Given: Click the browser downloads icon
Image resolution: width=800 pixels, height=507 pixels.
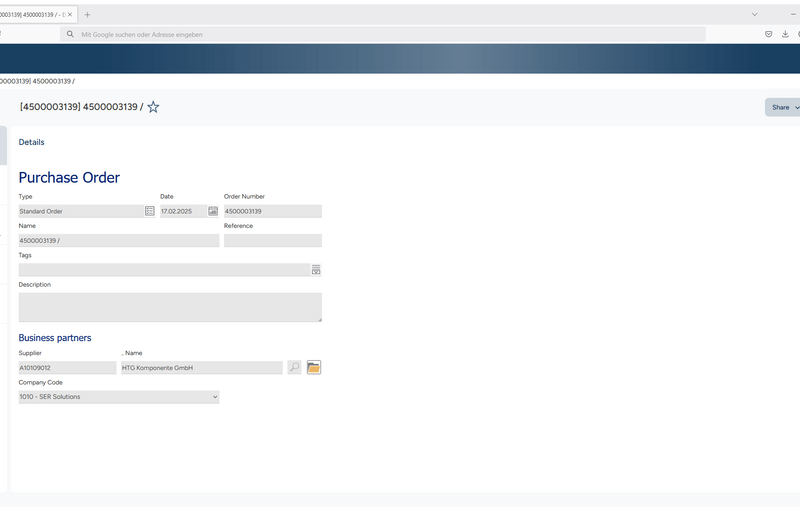Looking at the screenshot, I should pos(785,34).
